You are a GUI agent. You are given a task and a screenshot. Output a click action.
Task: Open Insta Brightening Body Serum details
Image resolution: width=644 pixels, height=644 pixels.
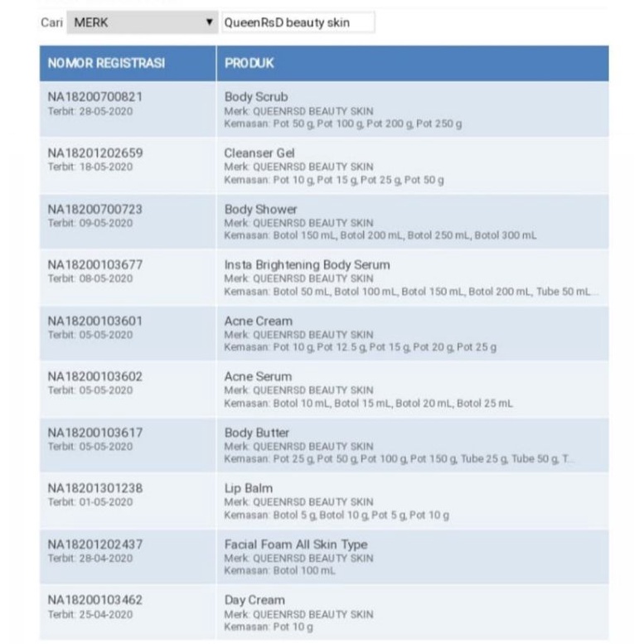click(307, 264)
